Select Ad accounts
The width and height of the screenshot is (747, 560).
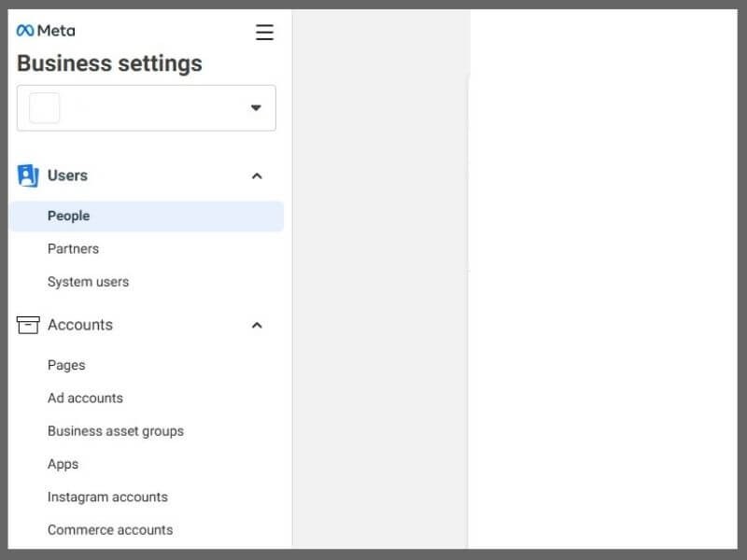[x=85, y=399]
